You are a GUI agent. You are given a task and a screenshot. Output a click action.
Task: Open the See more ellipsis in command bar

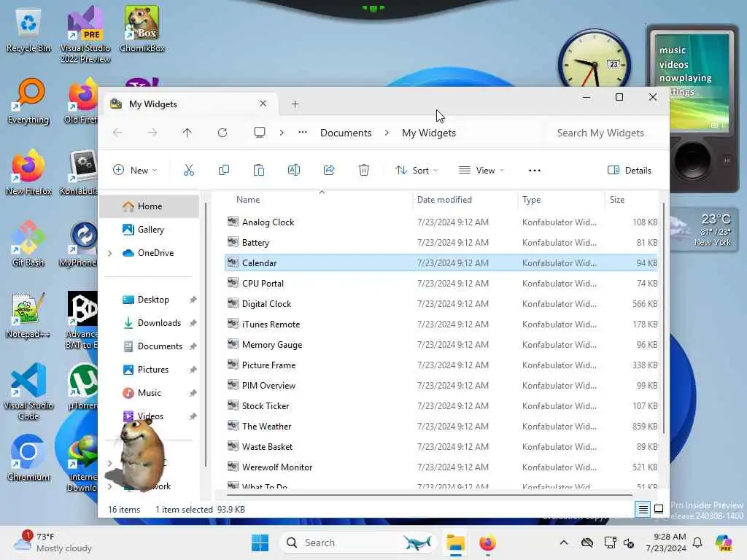pos(535,171)
